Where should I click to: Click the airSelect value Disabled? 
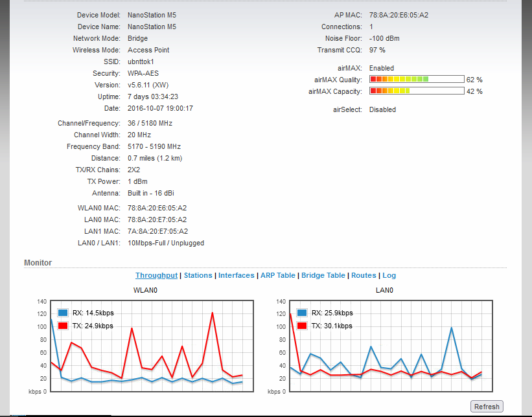382,110
